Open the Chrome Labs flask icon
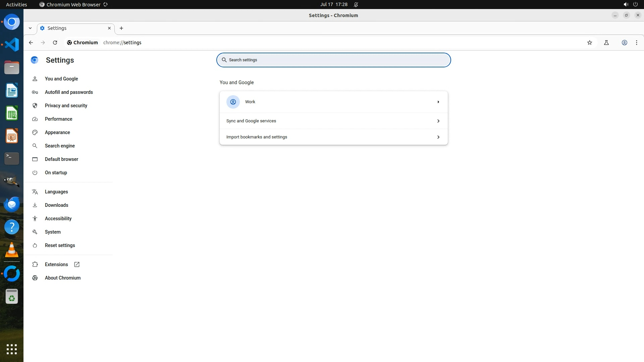Screen dimensions: 644x362 click(x=606, y=43)
